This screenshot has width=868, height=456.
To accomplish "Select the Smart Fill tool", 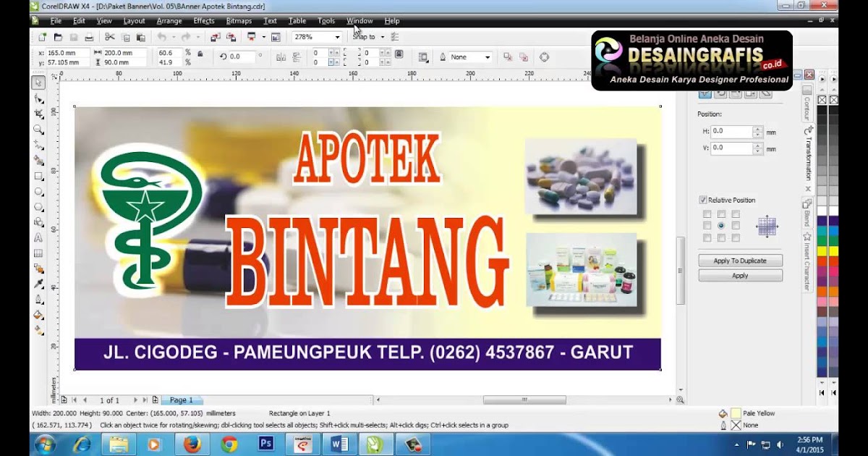I will 38,161.
